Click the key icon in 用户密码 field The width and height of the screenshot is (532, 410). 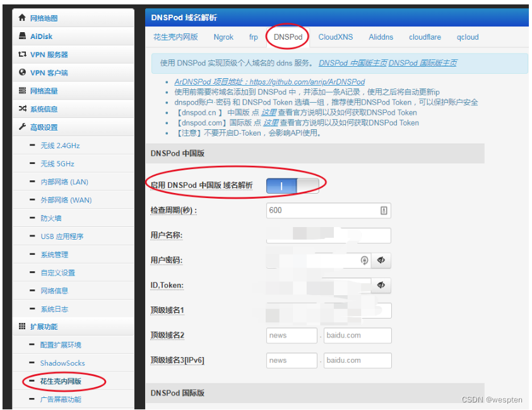point(364,261)
